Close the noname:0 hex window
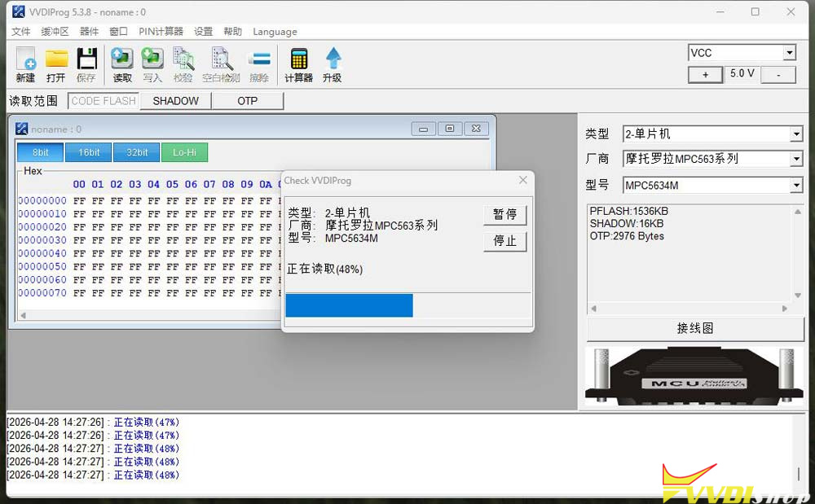 tap(476, 129)
